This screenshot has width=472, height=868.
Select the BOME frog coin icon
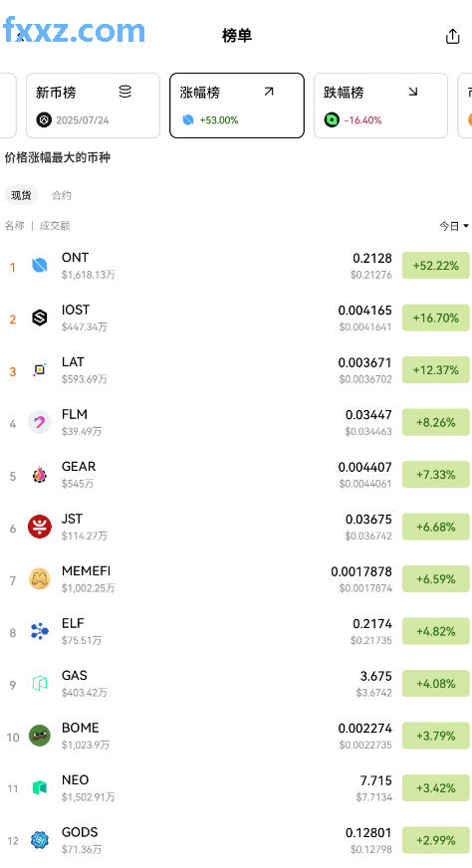point(40,736)
